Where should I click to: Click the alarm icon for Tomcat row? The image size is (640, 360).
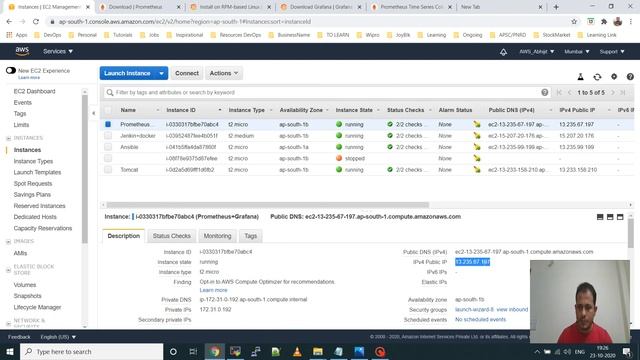477,169
